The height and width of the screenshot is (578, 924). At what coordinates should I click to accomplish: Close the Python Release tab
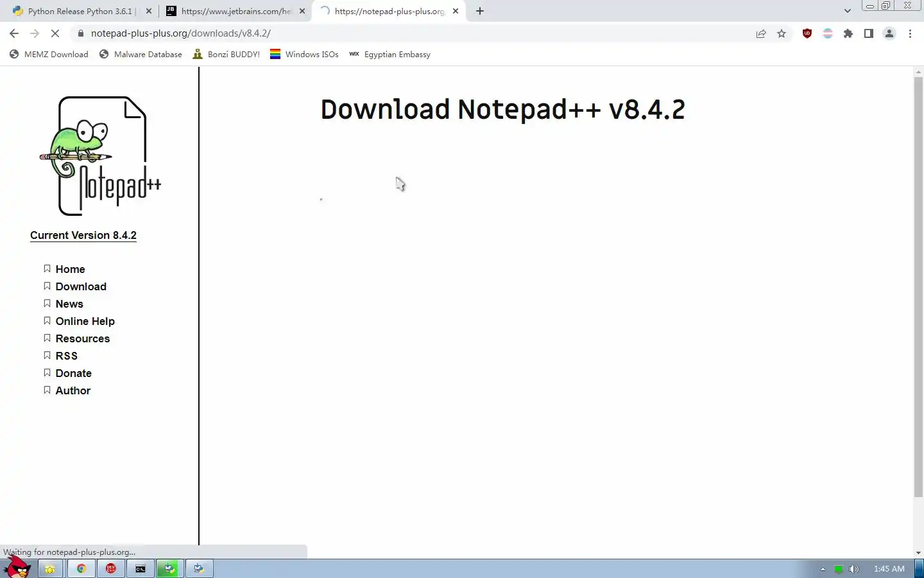149,11
